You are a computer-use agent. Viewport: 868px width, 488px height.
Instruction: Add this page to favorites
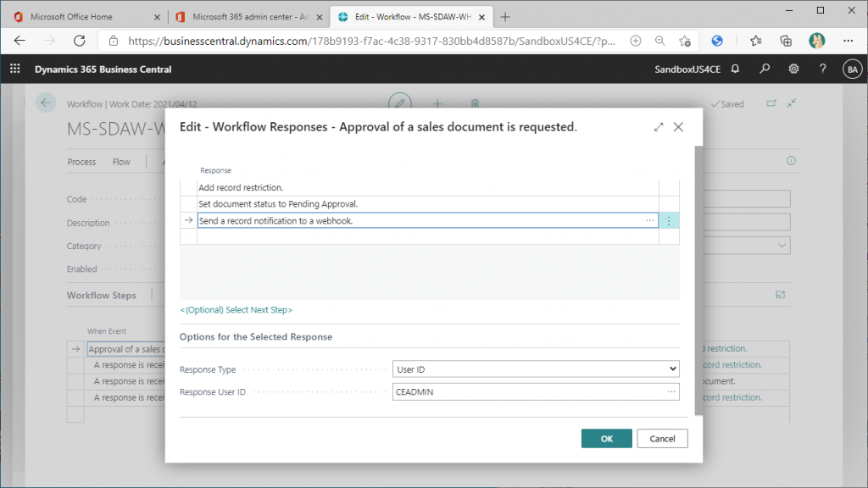[x=685, y=41]
